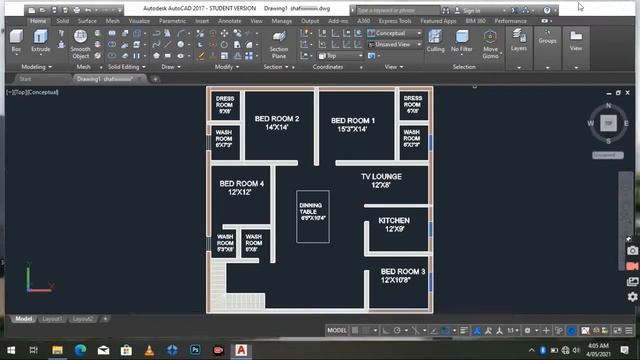Click the search binoculars icon
The width and height of the screenshot is (640, 360).
(446, 10)
